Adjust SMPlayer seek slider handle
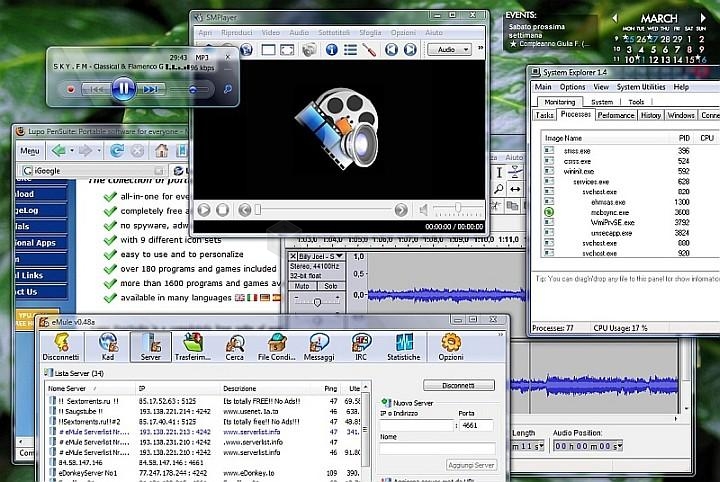Screen dimensions: 720x482 tap(258, 210)
